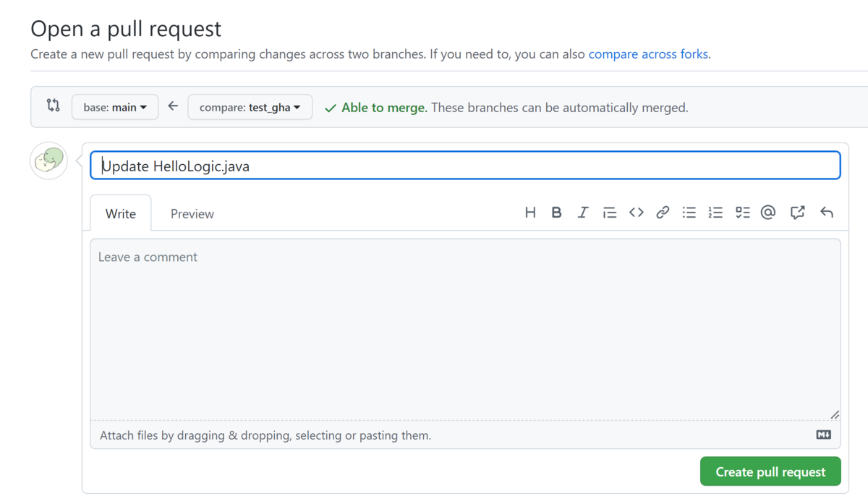
Task: Focus the pull request title field
Action: (464, 165)
